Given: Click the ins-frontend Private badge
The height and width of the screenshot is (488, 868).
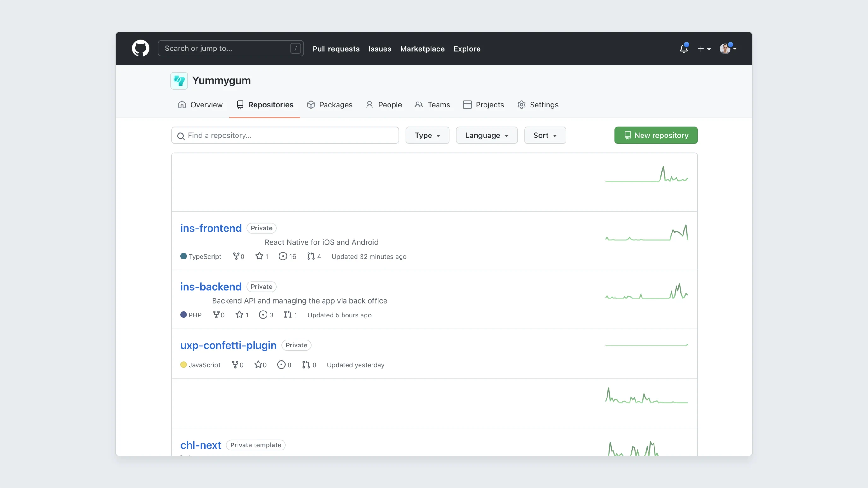Looking at the screenshot, I should [x=261, y=228].
